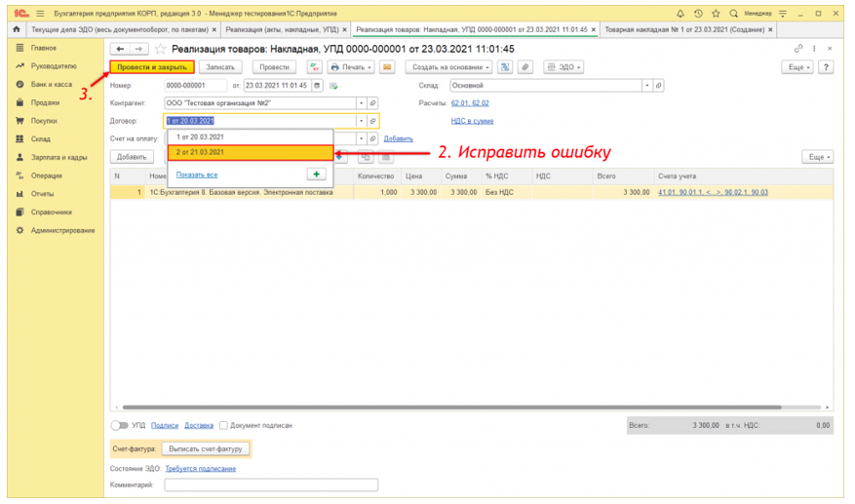Open Договор record with its open icon
The image size is (855, 504).
373,121
